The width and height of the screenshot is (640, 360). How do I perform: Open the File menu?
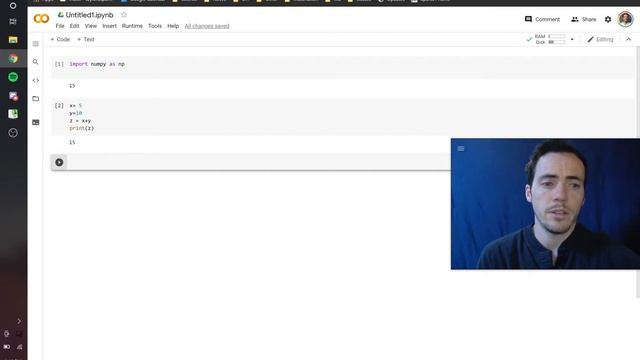[60, 26]
